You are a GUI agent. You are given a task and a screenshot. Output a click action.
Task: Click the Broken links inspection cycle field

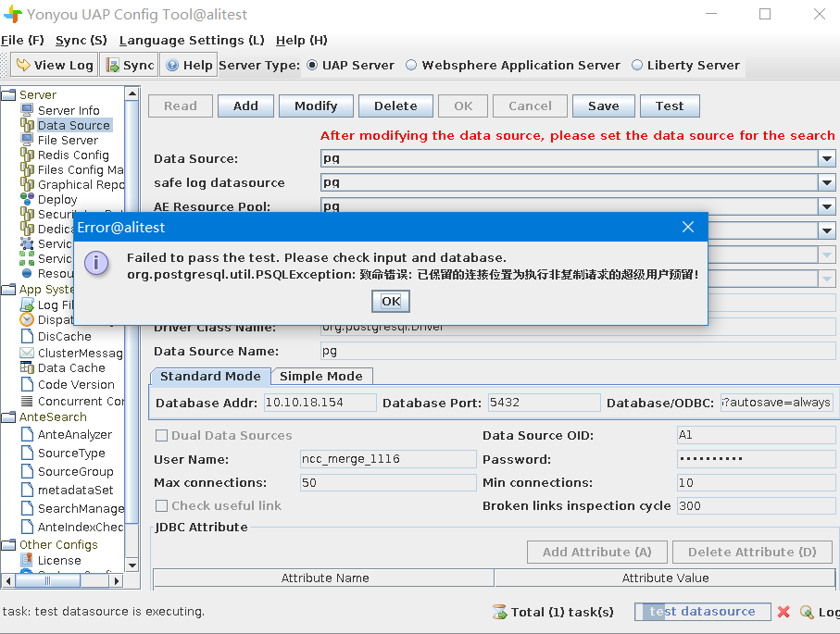pyautogui.click(x=757, y=505)
